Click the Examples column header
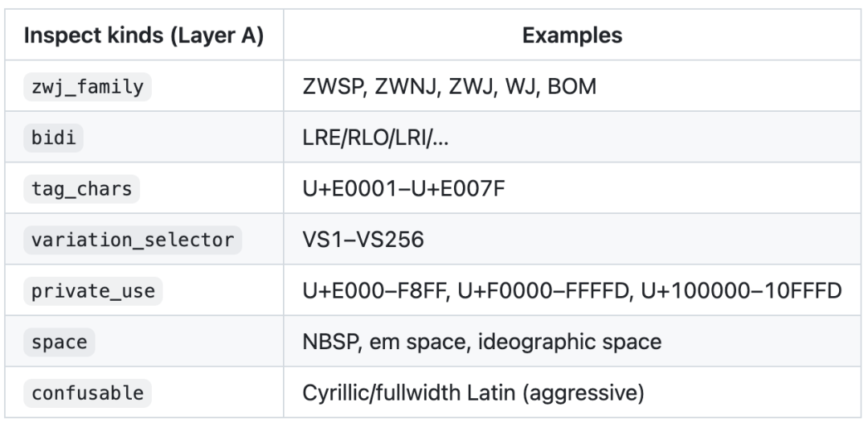 (572, 35)
